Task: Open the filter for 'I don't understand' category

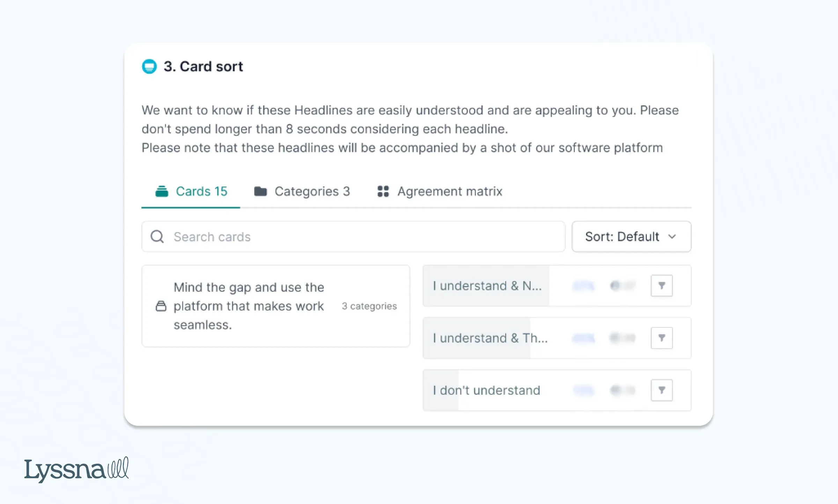Action: click(662, 390)
